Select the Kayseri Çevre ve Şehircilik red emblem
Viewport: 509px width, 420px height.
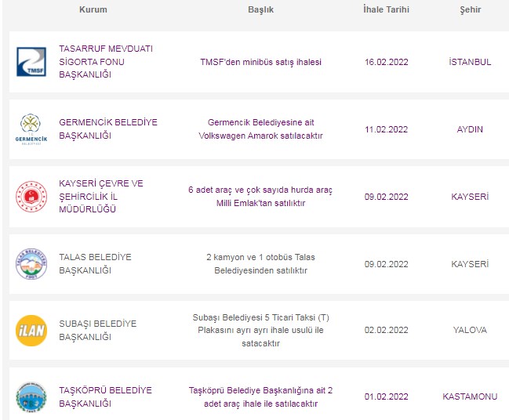pyautogui.click(x=31, y=197)
